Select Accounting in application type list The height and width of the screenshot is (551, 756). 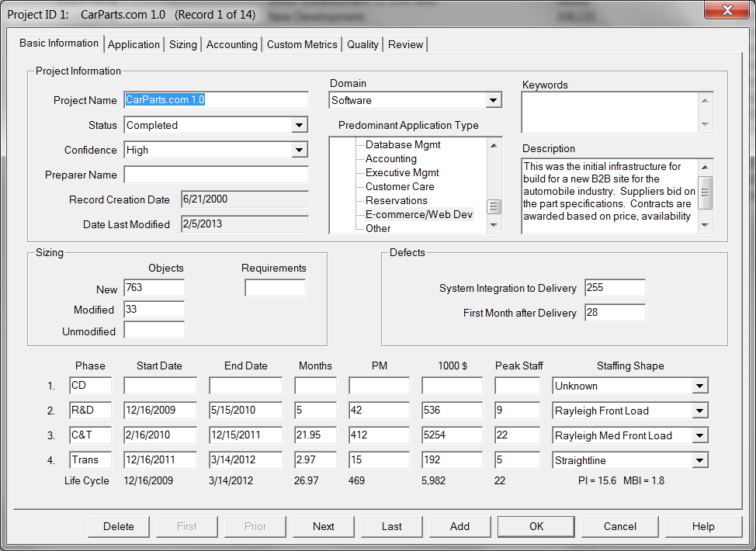390,158
